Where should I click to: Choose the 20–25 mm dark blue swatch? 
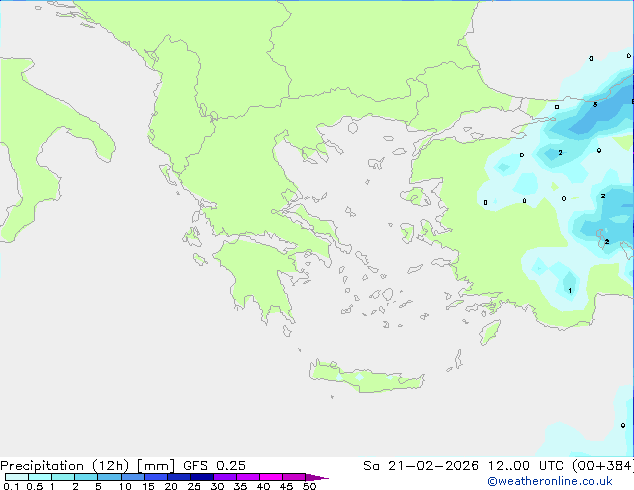coord(179,477)
